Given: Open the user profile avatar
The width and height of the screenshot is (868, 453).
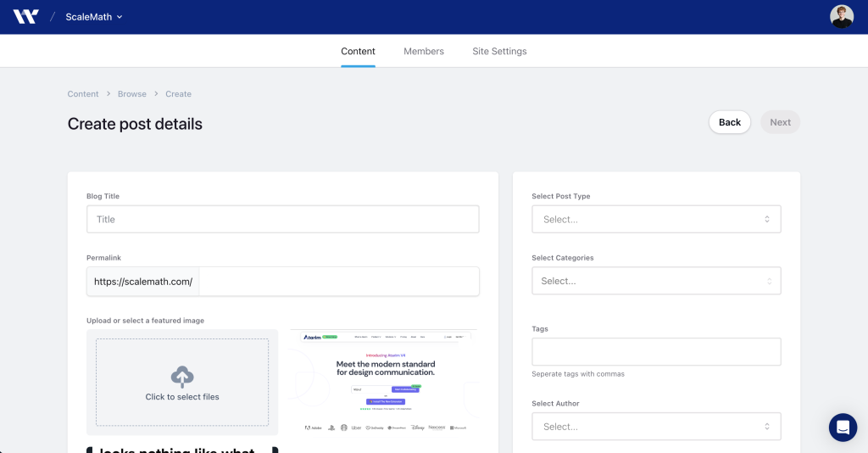Looking at the screenshot, I should [842, 17].
